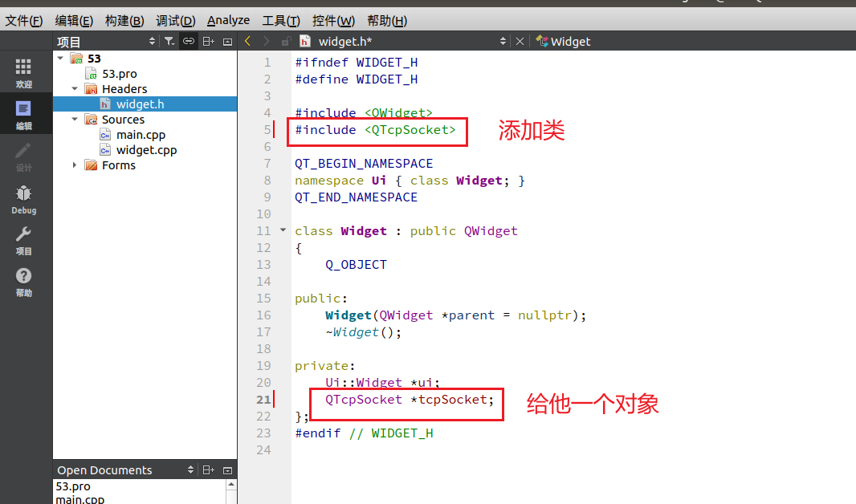Open the 构建(B) menu
This screenshot has height=504, width=856.
coord(124,21)
